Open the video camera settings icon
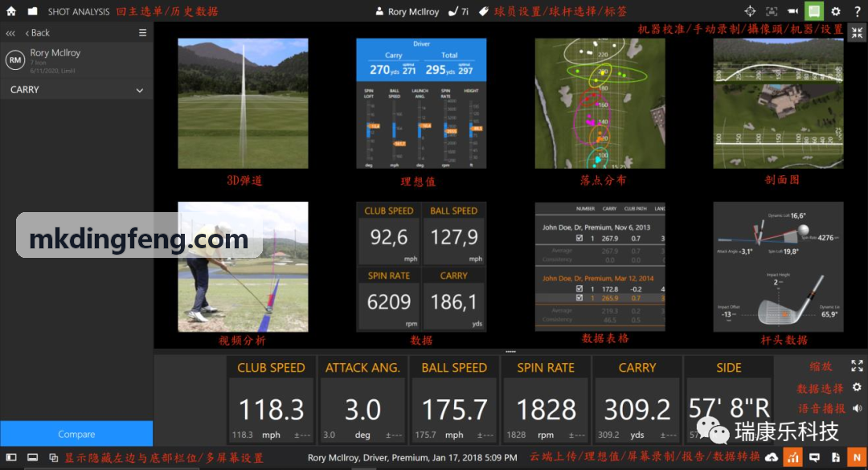This screenshot has height=470, width=868. pyautogui.click(x=792, y=11)
